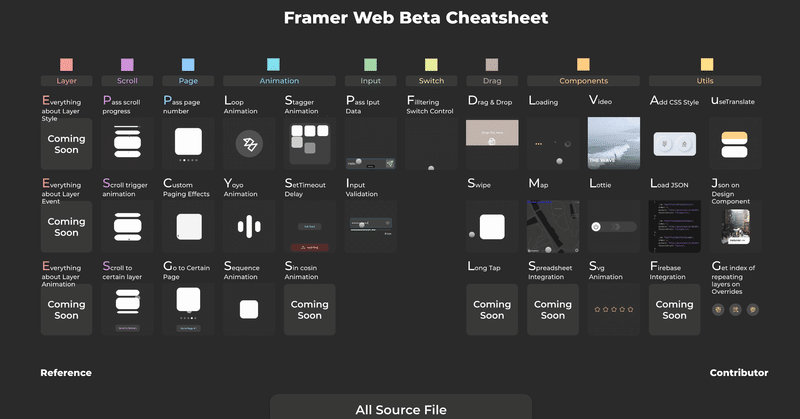The height and width of the screenshot is (419, 800).
Task: Select the Scroll category tab
Action: pos(127,81)
